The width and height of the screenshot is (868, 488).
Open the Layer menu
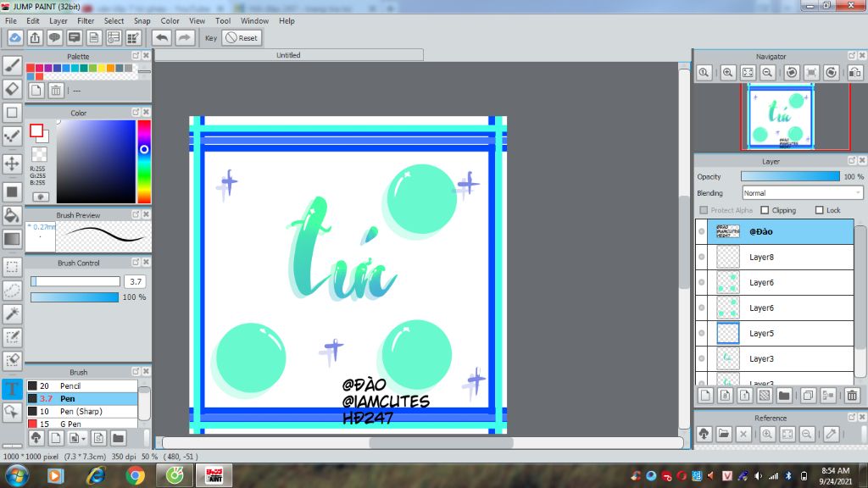(58, 21)
